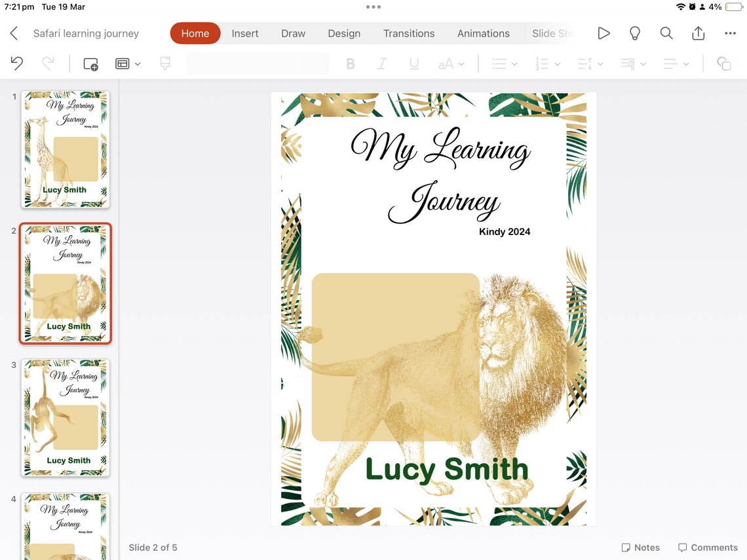Open the Animations tab
The height and width of the screenshot is (560, 747).
(484, 33)
